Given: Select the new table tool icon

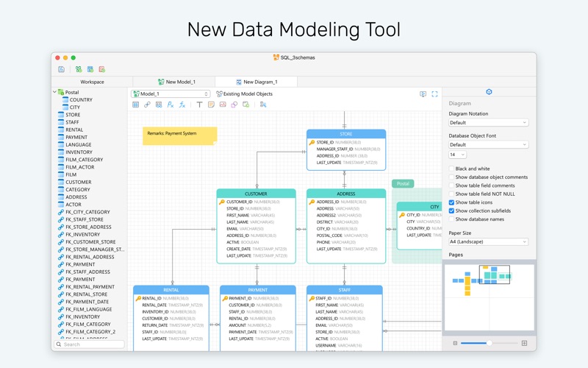Looking at the screenshot, I should point(136,105).
